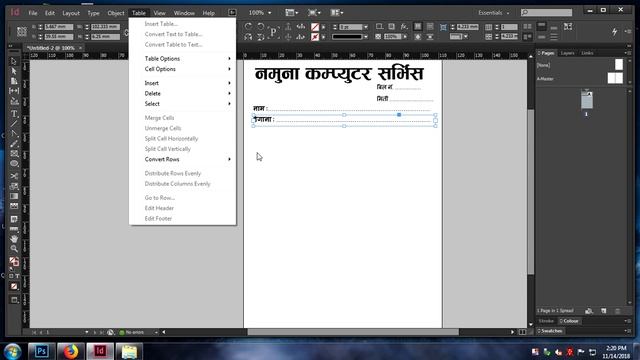The width and height of the screenshot is (640, 360).
Task: Select the Type tool
Action: [x=14, y=114]
